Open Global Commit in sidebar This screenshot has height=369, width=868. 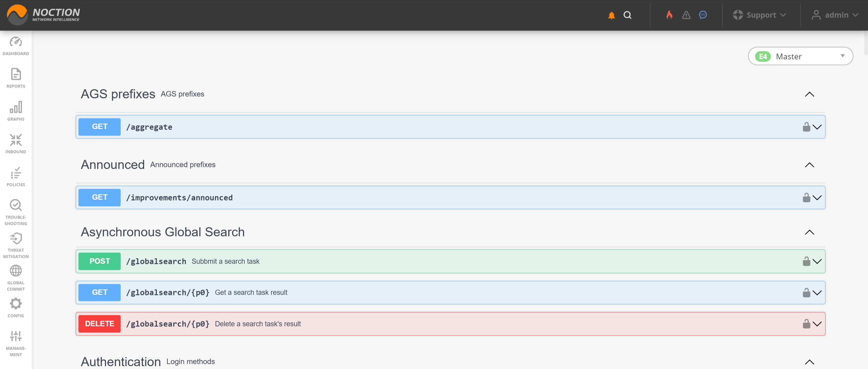click(16, 278)
